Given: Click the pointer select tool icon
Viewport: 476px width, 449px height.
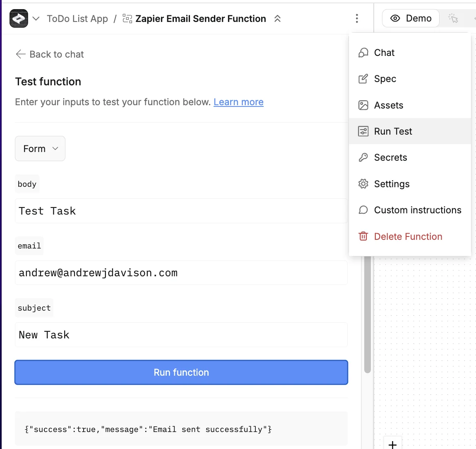Looking at the screenshot, I should 453,18.
